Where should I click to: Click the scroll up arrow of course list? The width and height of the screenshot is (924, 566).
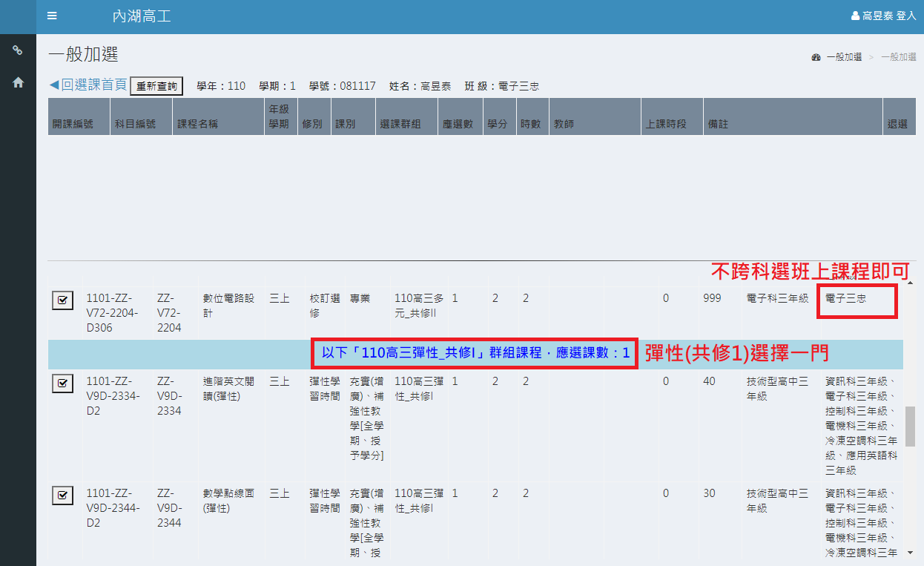click(x=911, y=283)
